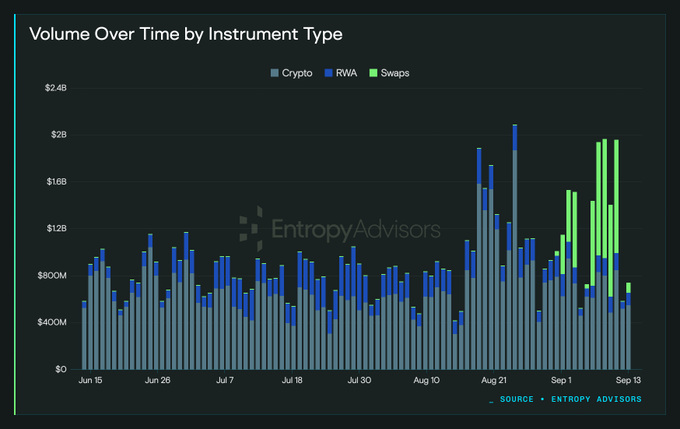Toggle the Swaps legend swatch
The image size is (680, 429).
pyautogui.click(x=373, y=73)
